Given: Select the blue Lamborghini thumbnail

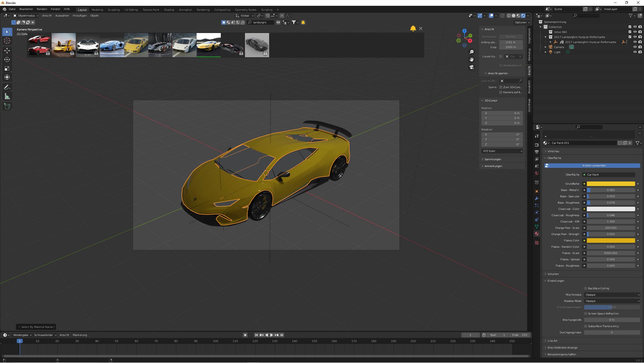Looking at the screenshot, I should (112, 45).
